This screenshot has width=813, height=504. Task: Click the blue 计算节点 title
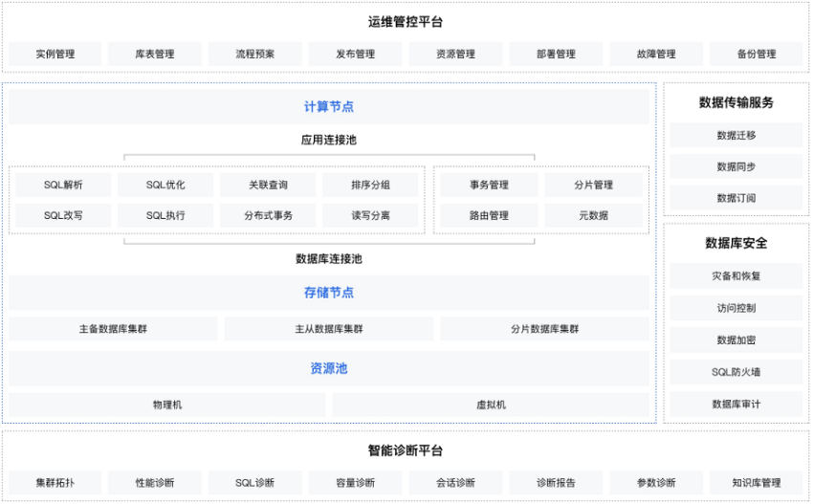click(x=329, y=107)
